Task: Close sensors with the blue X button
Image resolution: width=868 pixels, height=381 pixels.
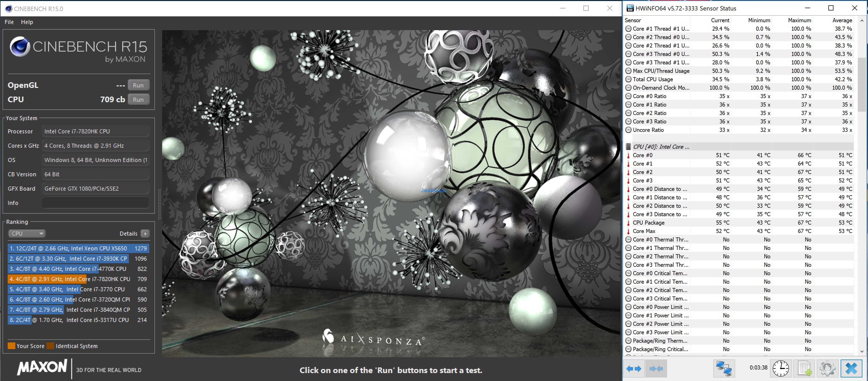Action: tap(851, 368)
